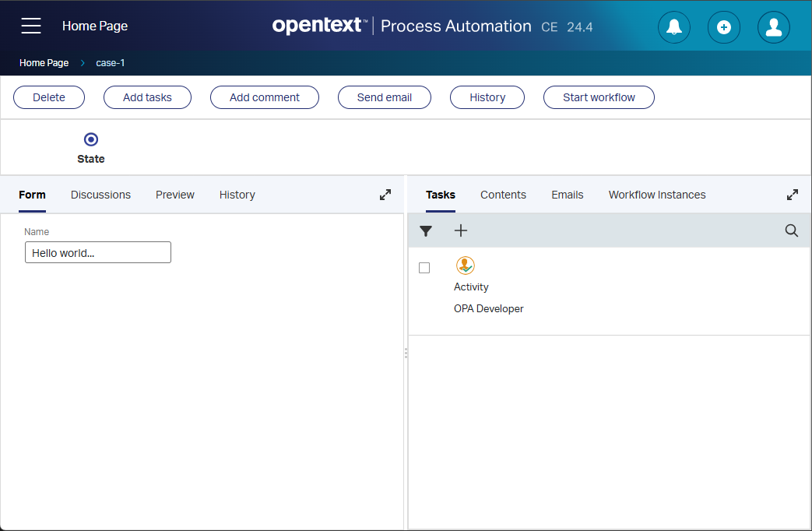Open the notifications bell
Viewport: 812px width, 531px height.
674,27
